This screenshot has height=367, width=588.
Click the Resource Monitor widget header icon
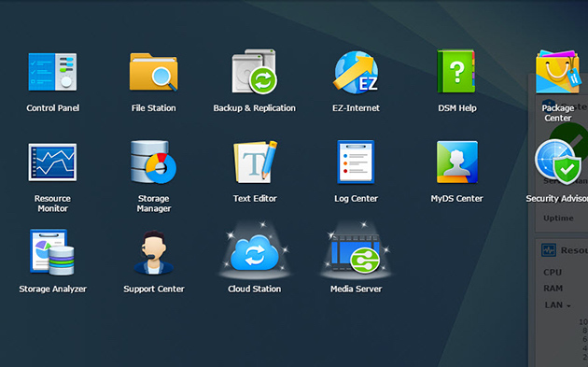549,249
